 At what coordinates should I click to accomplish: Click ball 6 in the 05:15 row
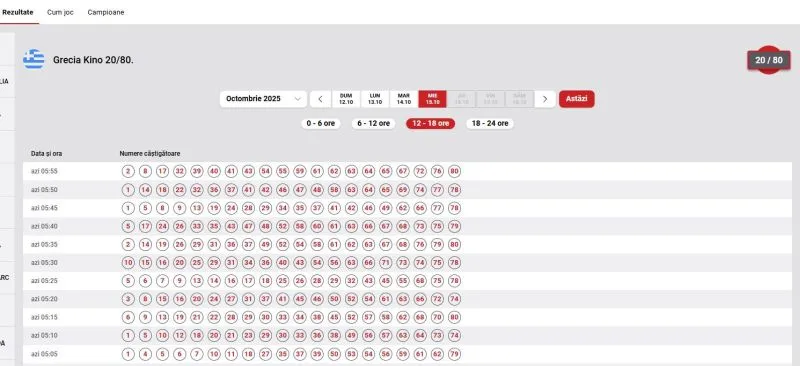[x=128, y=318]
